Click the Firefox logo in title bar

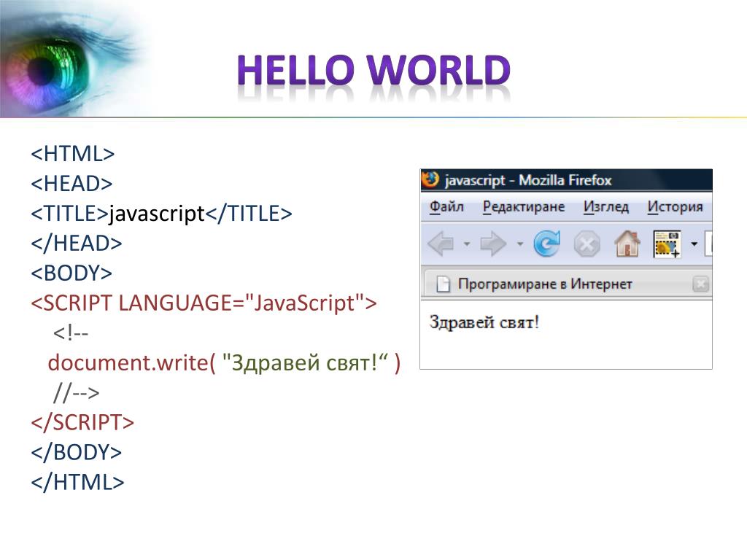click(430, 179)
